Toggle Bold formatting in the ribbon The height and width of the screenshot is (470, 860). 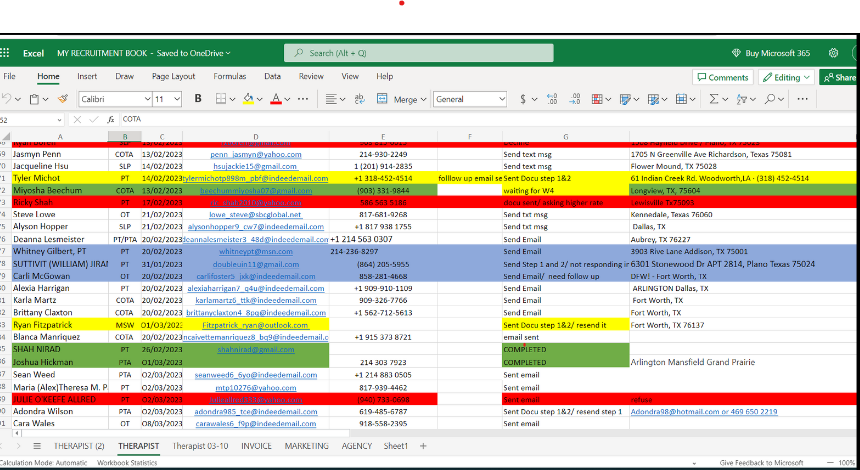click(198, 99)
